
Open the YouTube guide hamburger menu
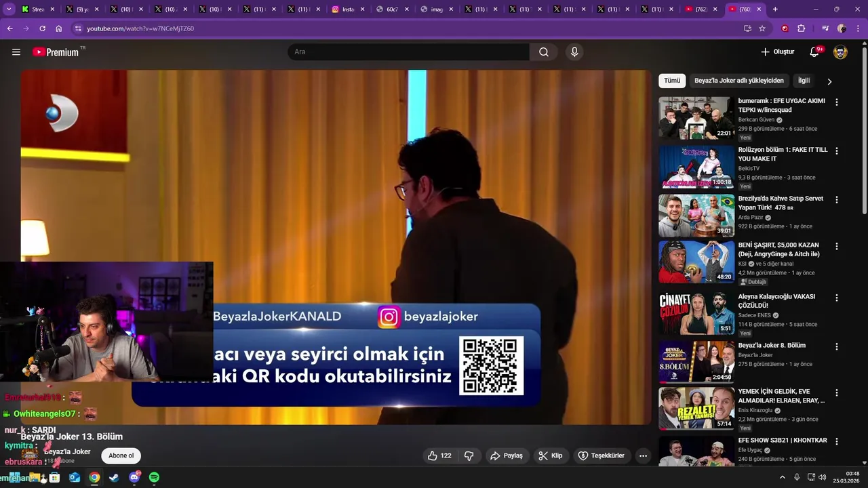pos(16,52)
